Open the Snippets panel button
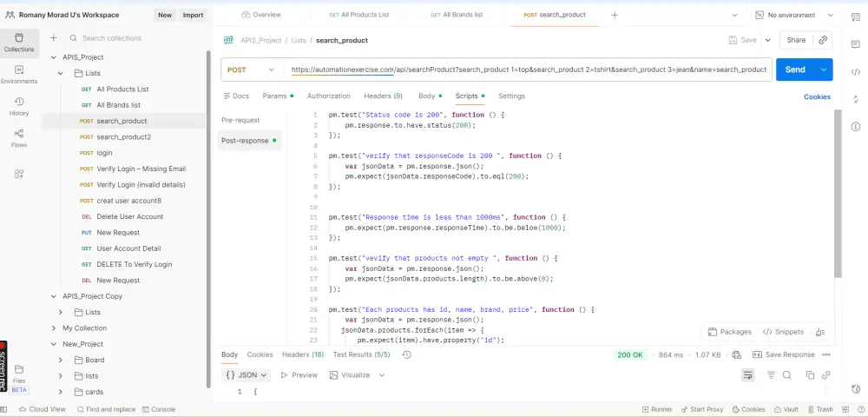Viewport: 868px width, 417px height. pos(783,332)
